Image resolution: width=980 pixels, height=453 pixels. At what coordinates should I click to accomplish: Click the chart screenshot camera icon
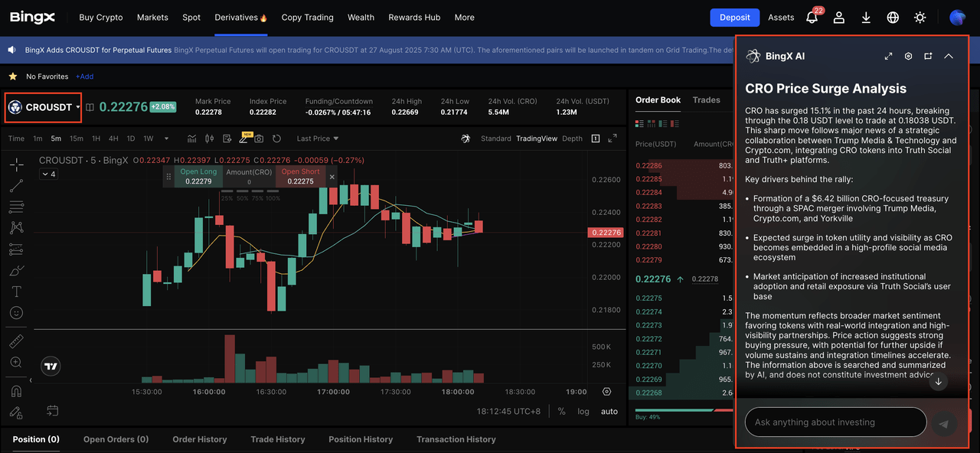tap(259, 139)
